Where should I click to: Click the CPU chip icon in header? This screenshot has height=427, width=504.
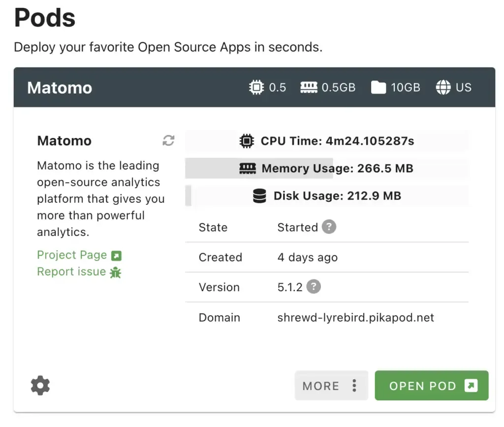click(256, 88)
